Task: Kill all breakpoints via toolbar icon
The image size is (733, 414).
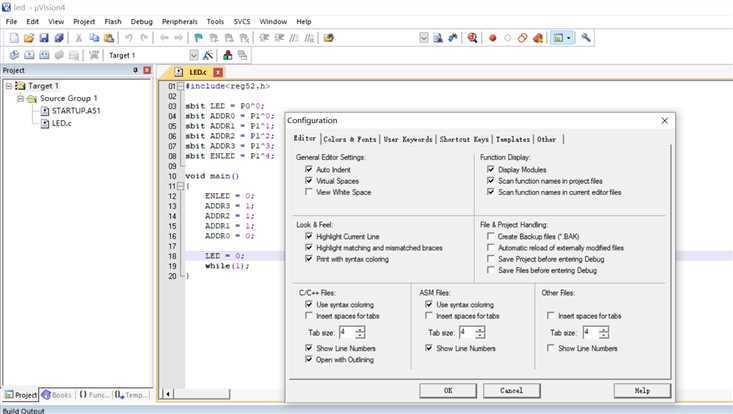Action: pyautogui.click(x=538, y=38)
